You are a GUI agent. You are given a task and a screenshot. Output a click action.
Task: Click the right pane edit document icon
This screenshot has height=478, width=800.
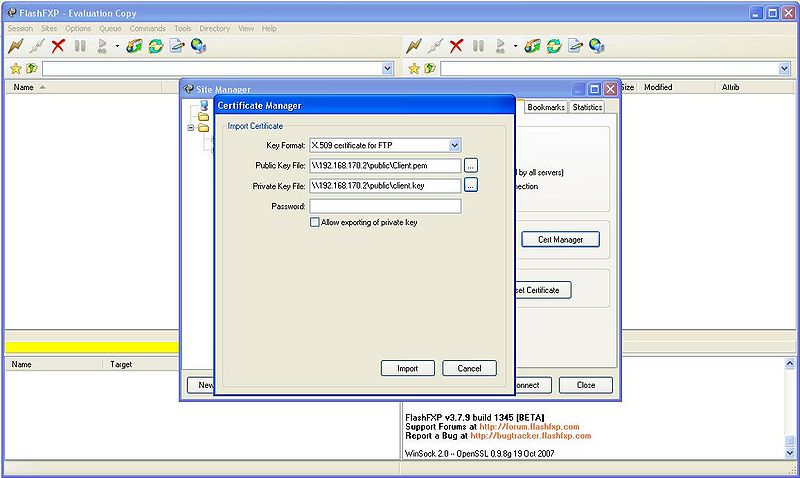tap(575, 46)
